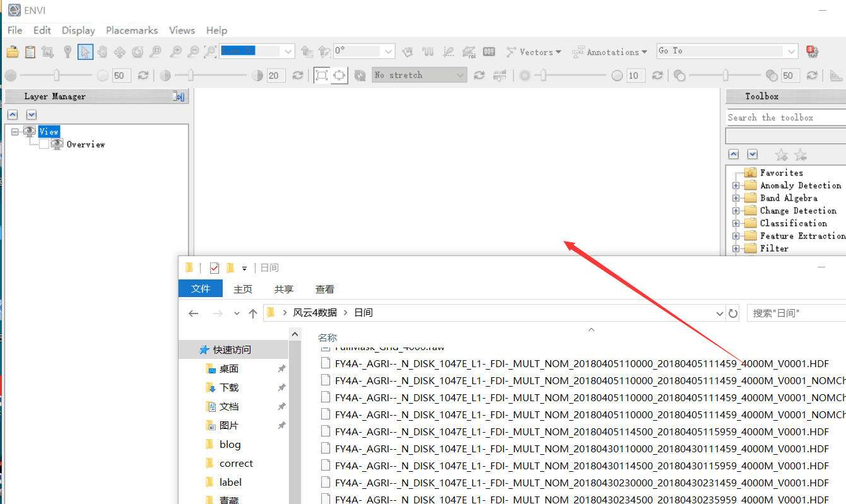Image resolution: width=846 pixels, height=504 pixels.
Task: Click the fixed Zoom Out icon
Action: click(x=194, y=52)
